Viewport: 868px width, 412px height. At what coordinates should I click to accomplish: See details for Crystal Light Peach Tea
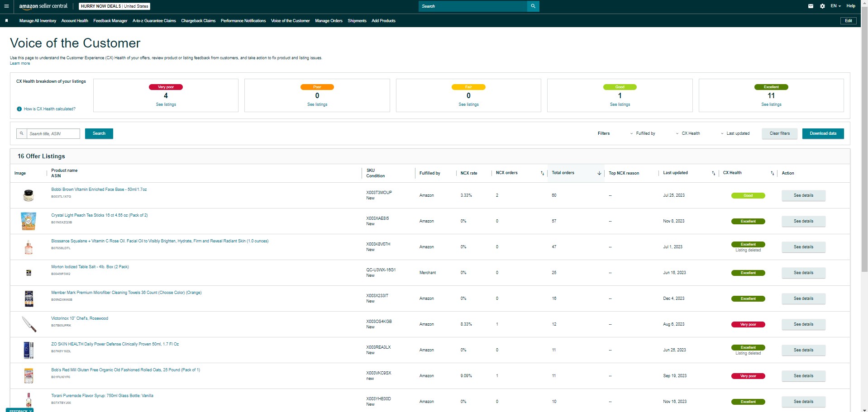(804, 221)
